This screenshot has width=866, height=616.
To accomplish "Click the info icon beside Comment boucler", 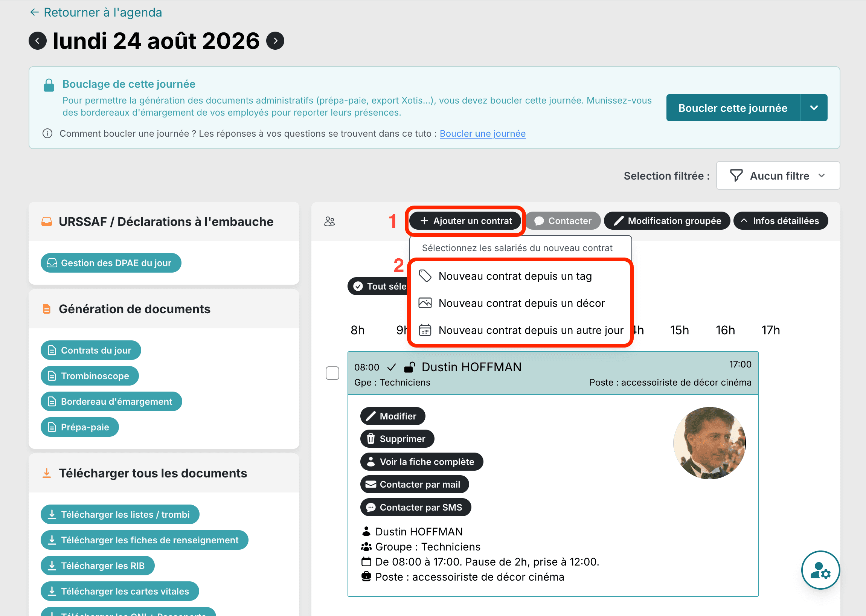I will 47,134.
